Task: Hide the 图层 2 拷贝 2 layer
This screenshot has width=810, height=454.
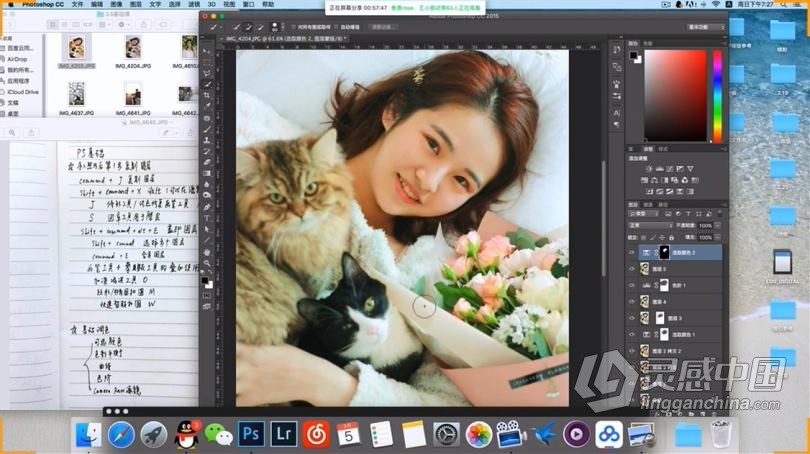Action: 632,351
